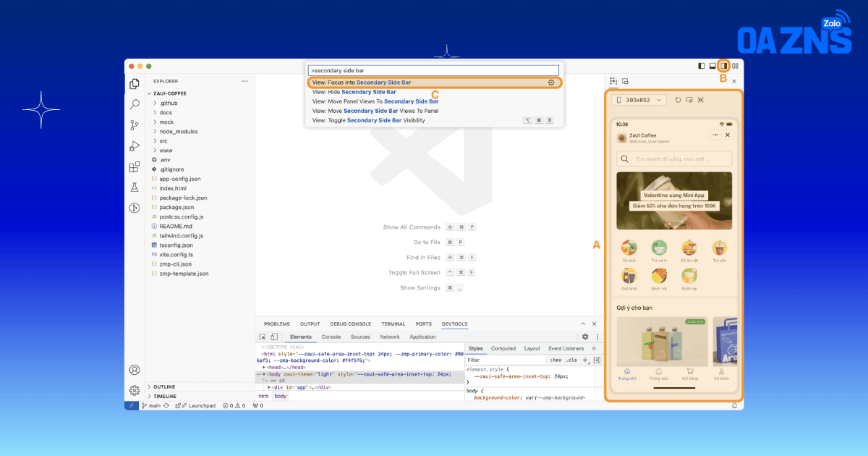
Task: Activate the DevTools inspect element picker icon
Action: [263, 337]
